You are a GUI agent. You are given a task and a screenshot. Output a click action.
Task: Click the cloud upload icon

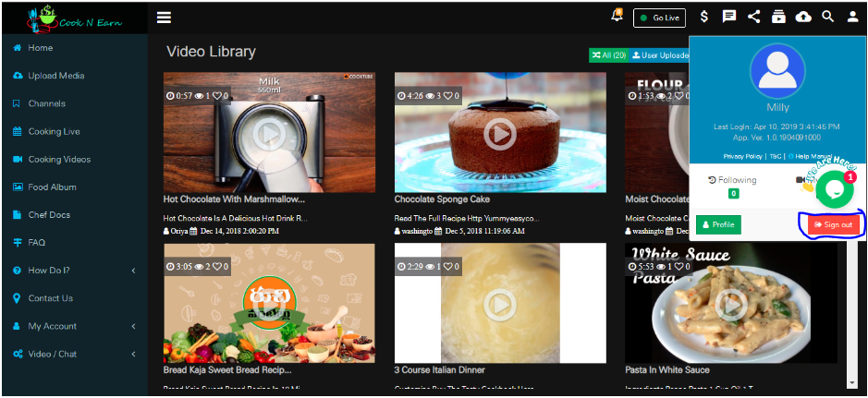(803, 18)
